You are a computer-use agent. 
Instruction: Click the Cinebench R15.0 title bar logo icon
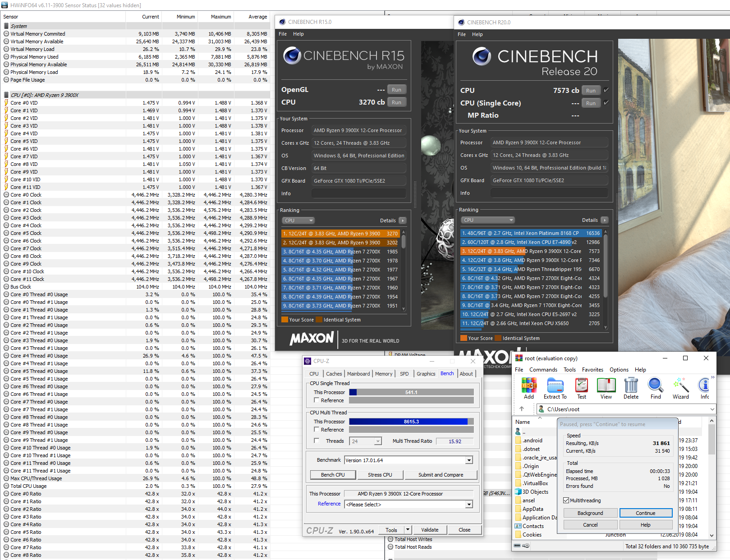(x=282, y=22)
